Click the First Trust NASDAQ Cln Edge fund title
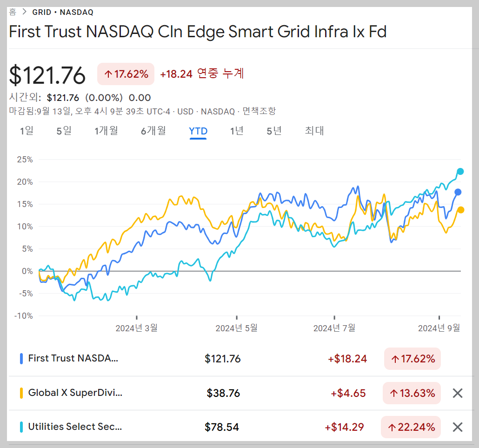479x448 pixels. [198, 32]
